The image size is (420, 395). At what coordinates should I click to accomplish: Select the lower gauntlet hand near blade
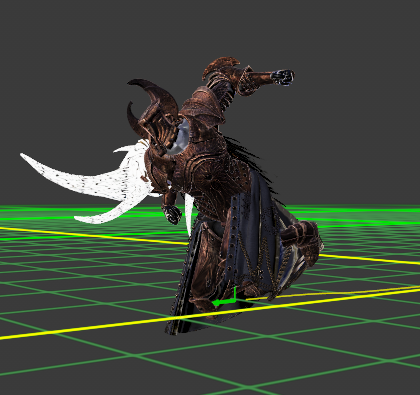pyautogui.click(x=172, y=214)
